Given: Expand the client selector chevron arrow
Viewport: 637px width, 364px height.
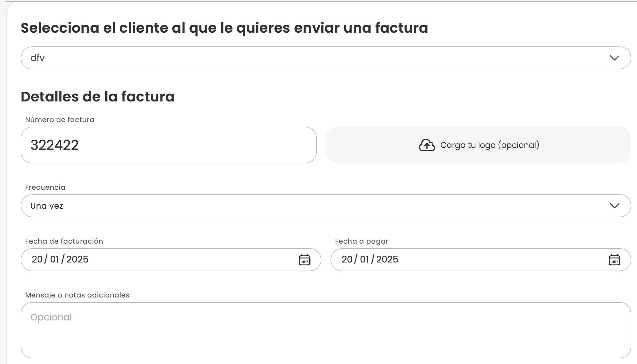Looking at the screenshot, I should pyautogui.click(x=614, y=58).
